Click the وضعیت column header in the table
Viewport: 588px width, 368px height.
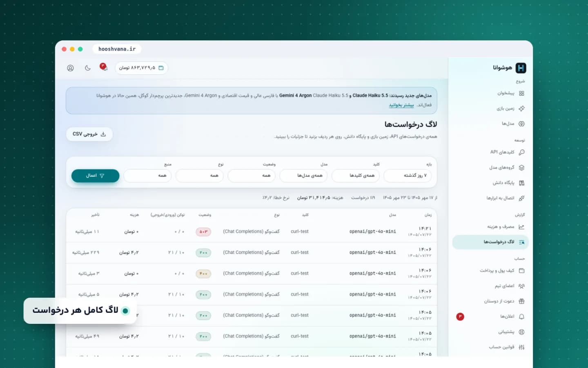click(x=205, y=215)
